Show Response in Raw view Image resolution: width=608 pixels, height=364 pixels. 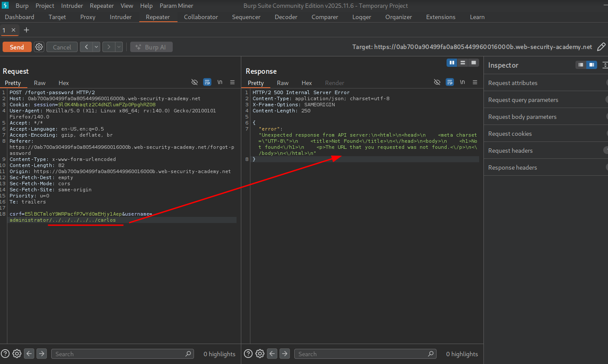click(283, 83)
